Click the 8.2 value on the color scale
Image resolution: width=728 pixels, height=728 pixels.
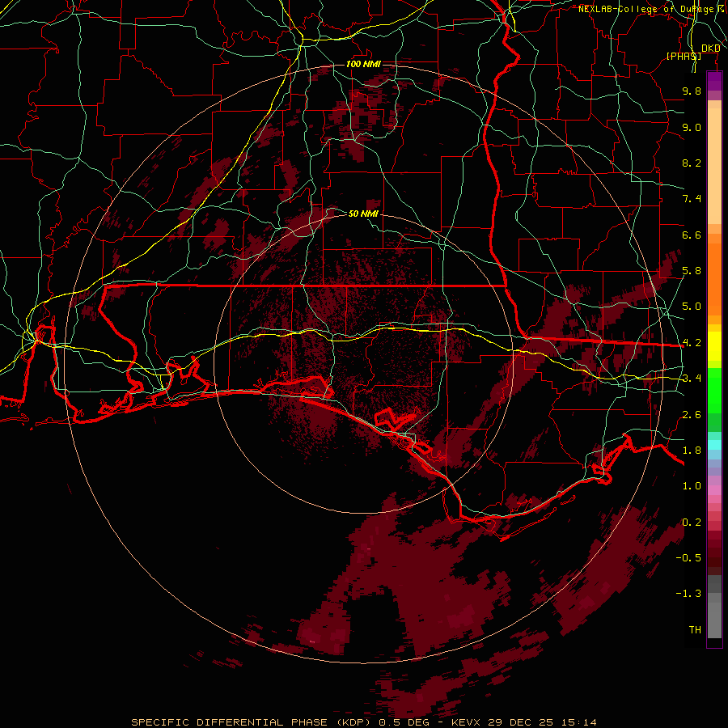(x=692, y=163)
